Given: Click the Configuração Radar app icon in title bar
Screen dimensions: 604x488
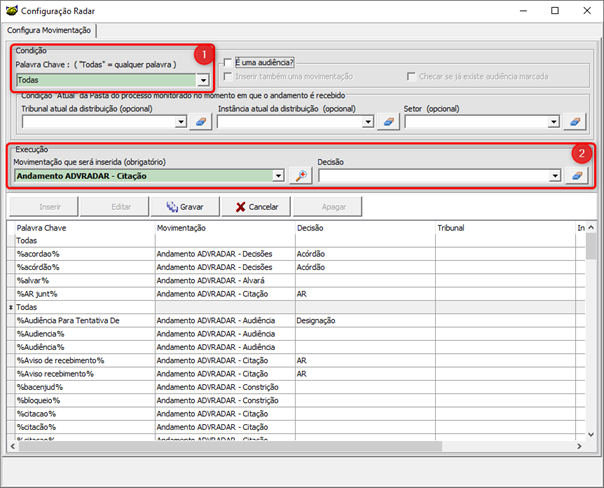Looking at the screenshot, I should coord(12,10).
